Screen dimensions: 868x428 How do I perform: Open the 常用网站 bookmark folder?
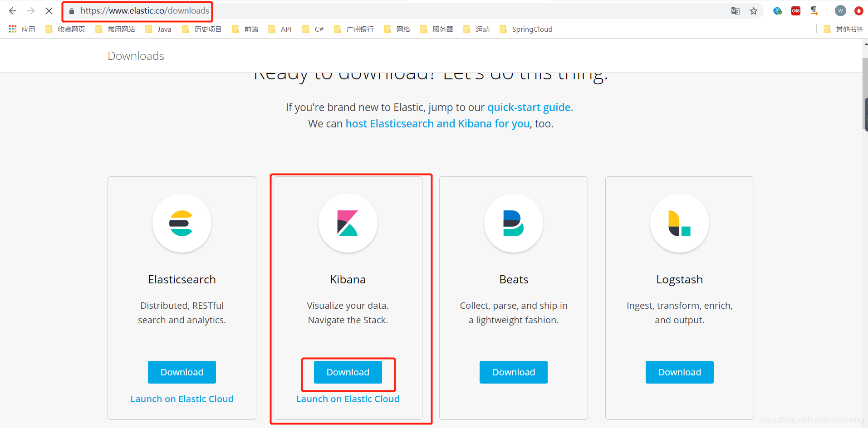(x=115, y=29)
